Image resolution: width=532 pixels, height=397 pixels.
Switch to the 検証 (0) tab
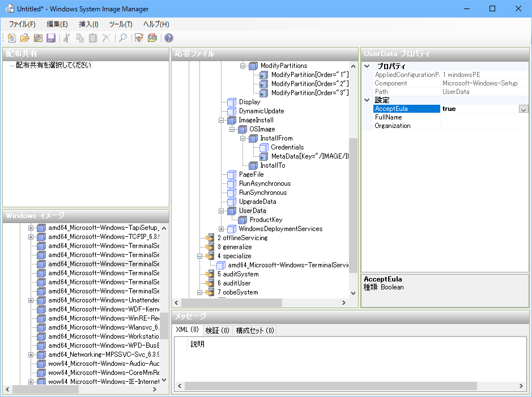(218, 330)
